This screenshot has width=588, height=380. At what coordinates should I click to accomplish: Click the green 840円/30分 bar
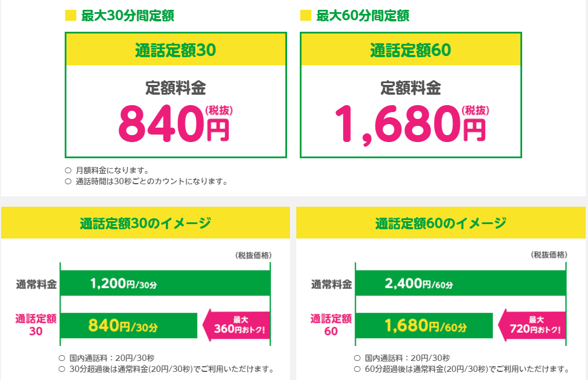129,325
